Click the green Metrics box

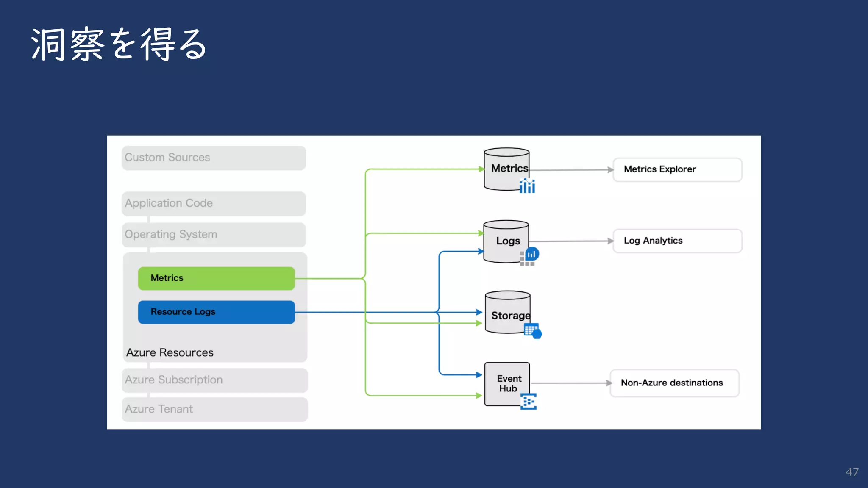tap(216, 278)
